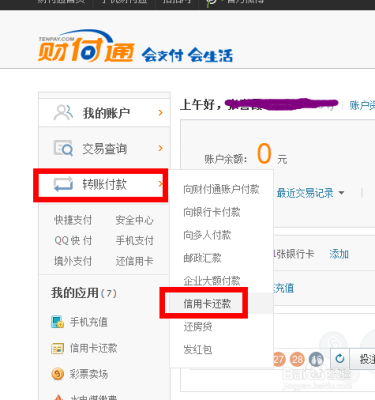
Task: Click the 彩票卖场 lottery icon
Action: (x=57, y=374)
